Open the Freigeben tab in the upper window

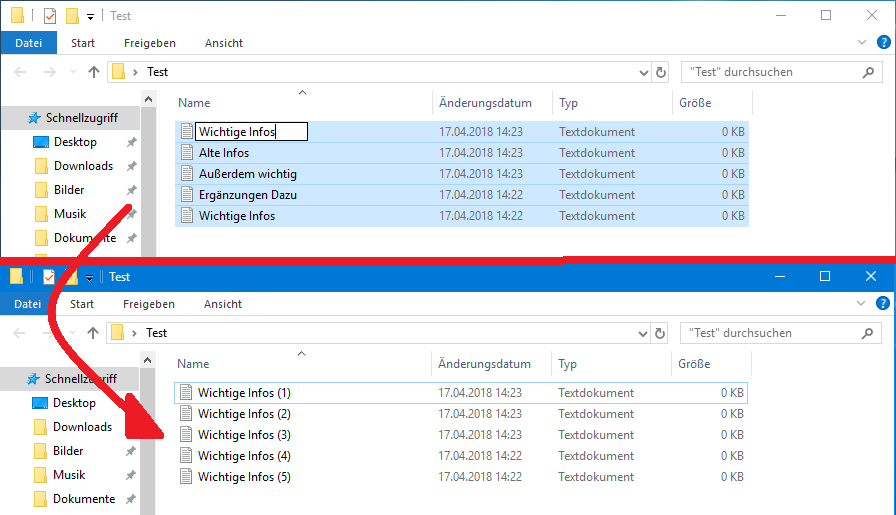[x=150, y=43]
